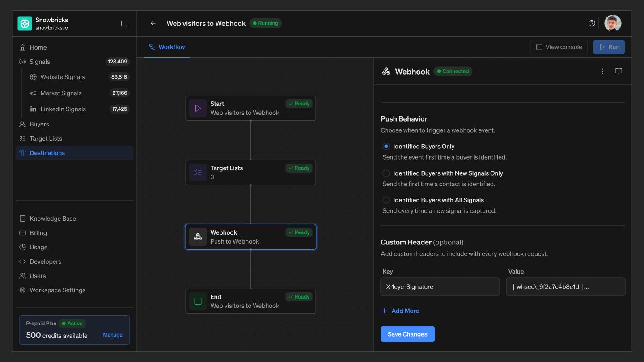Screen dimensions: 644x362
Task: Click the Start node play icon
Action: (x=198, y=108)
